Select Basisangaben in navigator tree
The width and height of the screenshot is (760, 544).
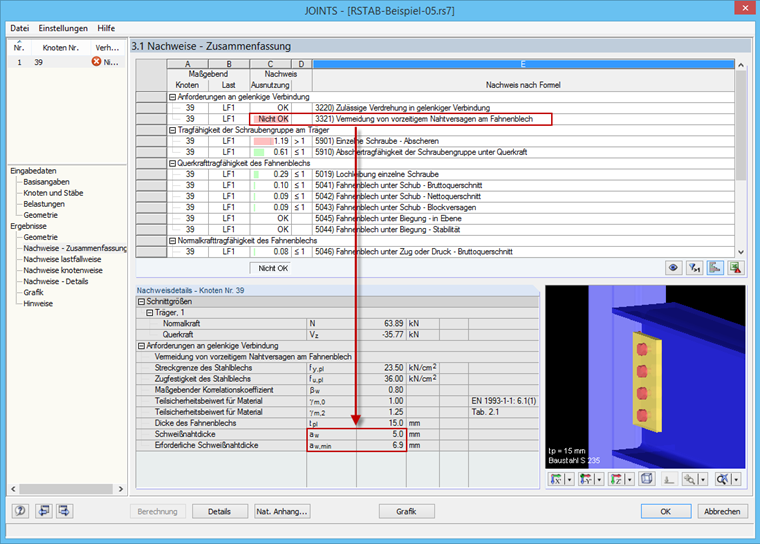47,182
